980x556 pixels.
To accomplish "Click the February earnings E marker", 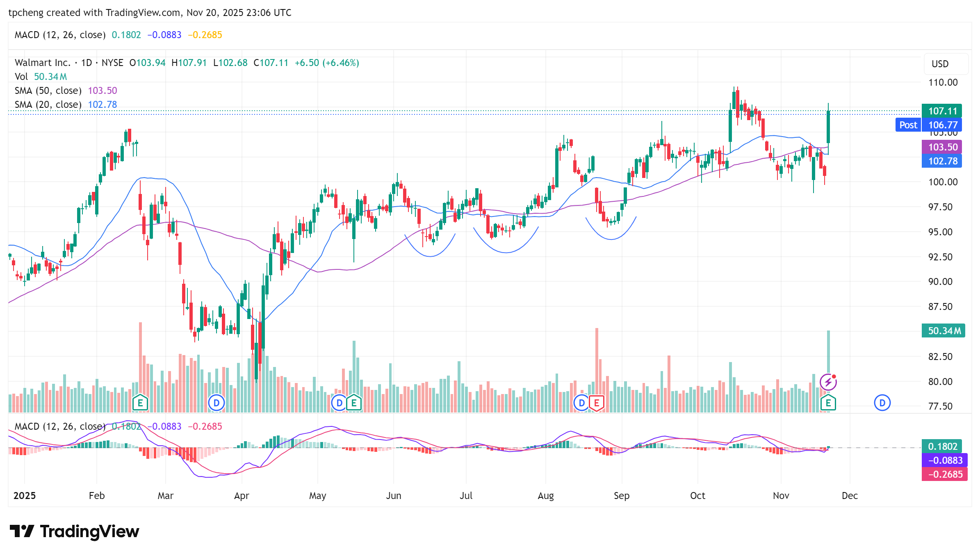I will click(140, 403).
